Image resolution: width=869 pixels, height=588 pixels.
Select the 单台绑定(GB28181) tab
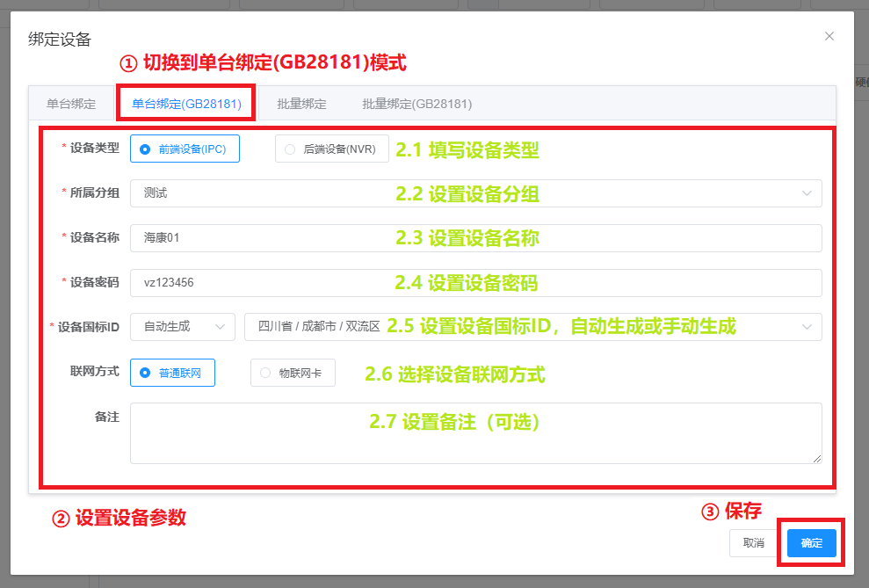(186, 104)
